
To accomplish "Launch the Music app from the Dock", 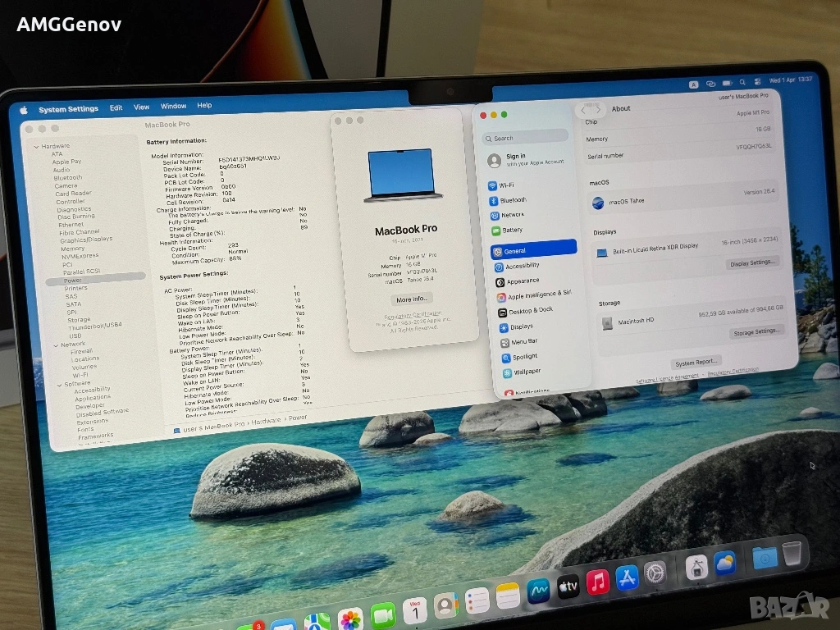I will click(x=597, y=582).
